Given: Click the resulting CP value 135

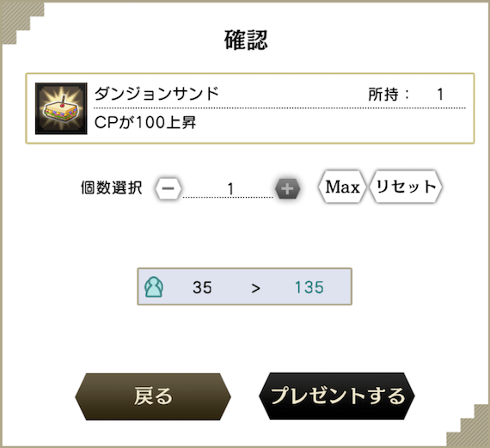Looking at the screenshot, I should (x=309, y=287).
